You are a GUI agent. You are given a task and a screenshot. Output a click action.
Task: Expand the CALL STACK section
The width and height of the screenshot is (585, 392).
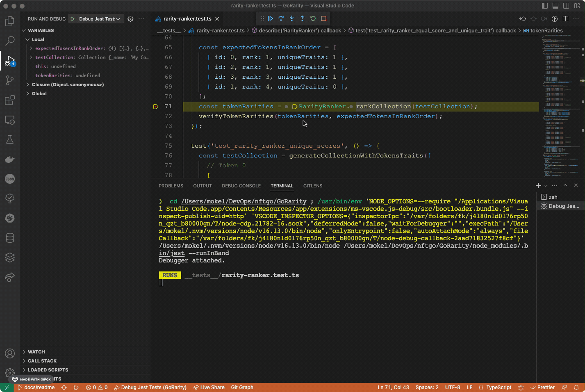point(42,361)
